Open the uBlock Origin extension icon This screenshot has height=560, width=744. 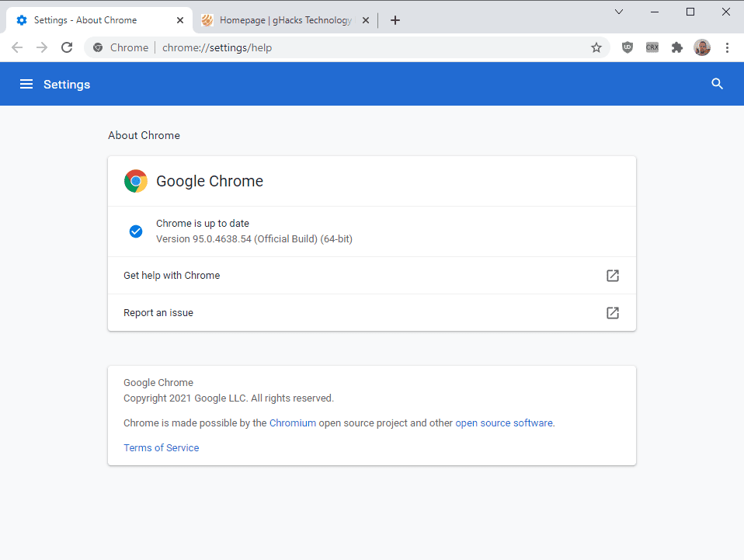click(x=627, y=47)
